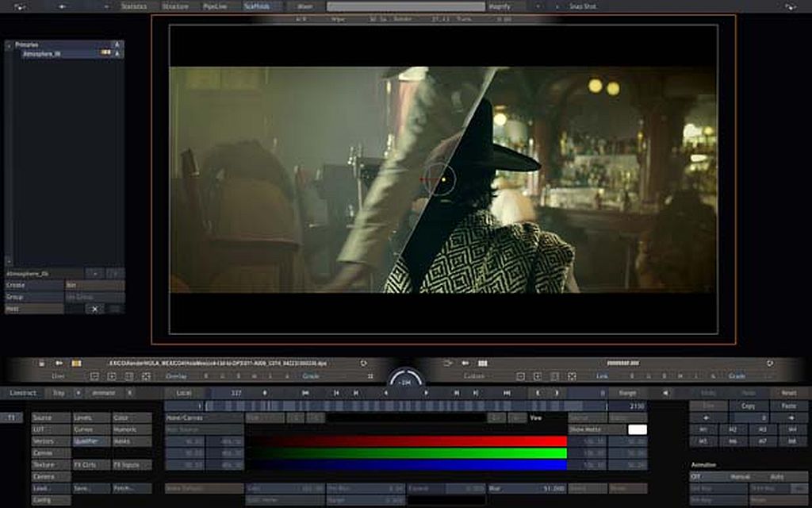812x508 pixels.
Task: Click the refresh icon right of the filename
Action: (x=364, y=364)
